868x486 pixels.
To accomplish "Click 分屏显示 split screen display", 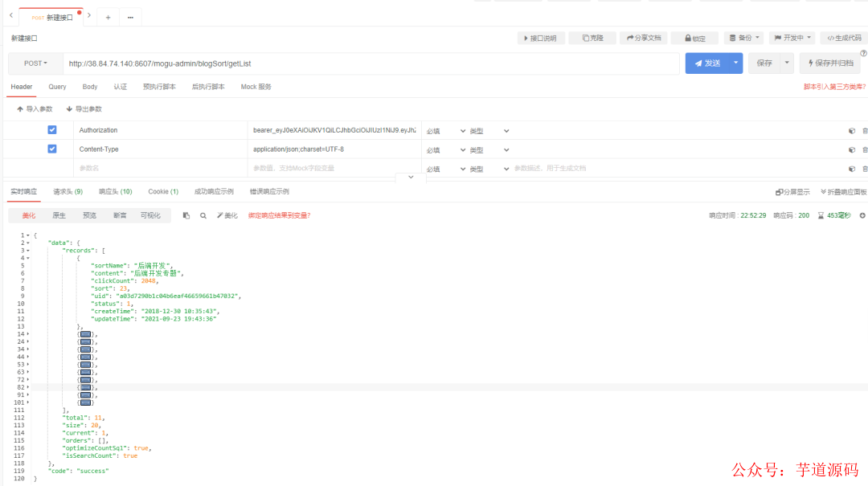I will tap(792, 192).
